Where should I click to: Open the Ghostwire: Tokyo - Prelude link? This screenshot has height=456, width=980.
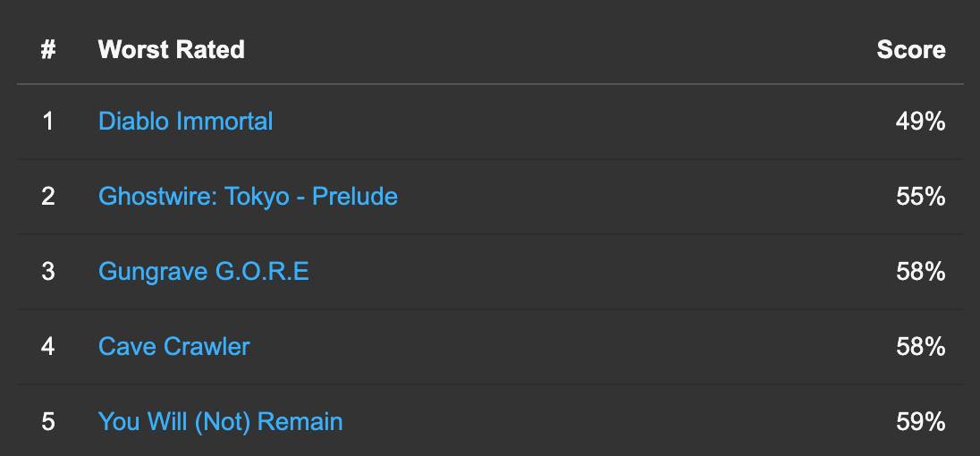pyautogui.click(x=248, y=196)
